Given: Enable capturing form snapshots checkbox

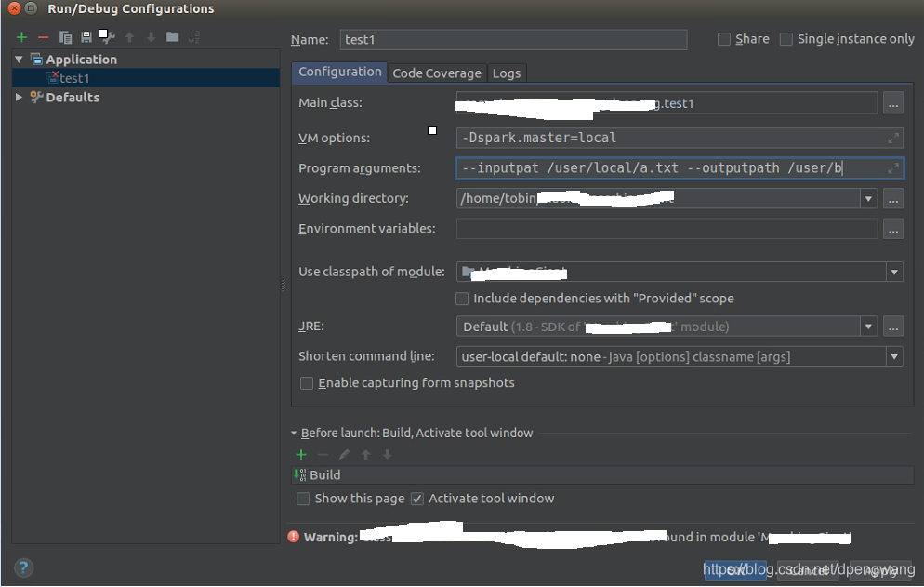Looking at the screenshot, I should pyautogui.click(x=307, y=383).
